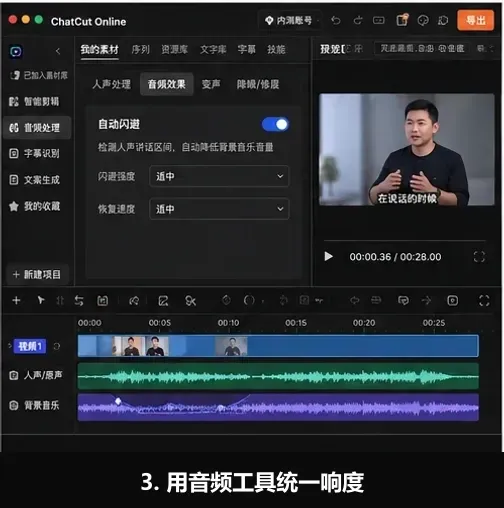
Task: Click the plus icon in timeline toolbar
Action: click(16, 300)
